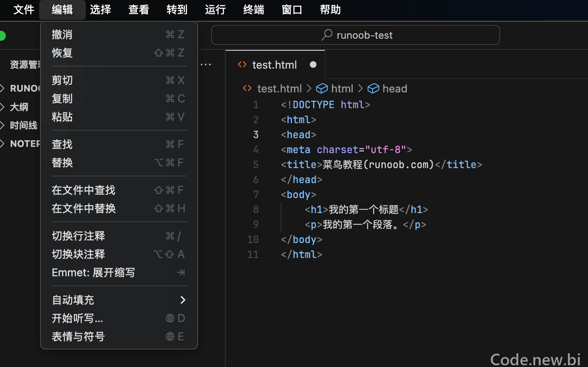588x367 pixels.
Task: Choose 开始听写… menu item
Action: coord(119,318)
